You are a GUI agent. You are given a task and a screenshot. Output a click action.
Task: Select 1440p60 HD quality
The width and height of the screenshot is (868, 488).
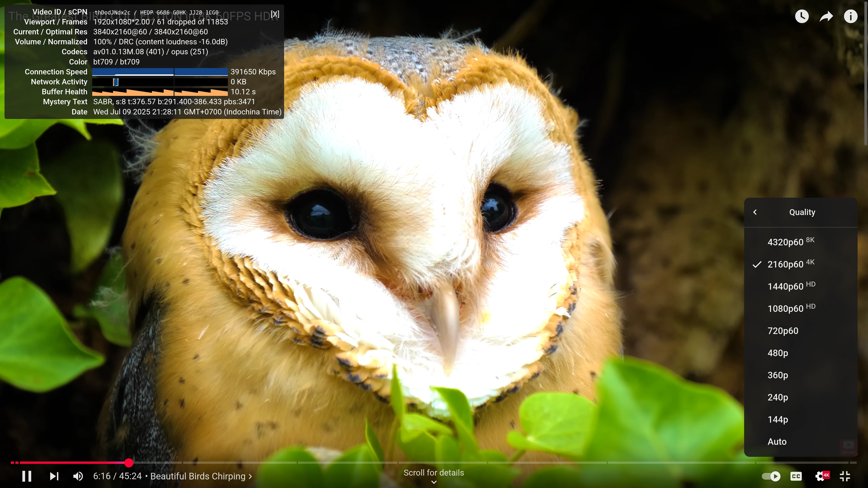coord(801,286)
